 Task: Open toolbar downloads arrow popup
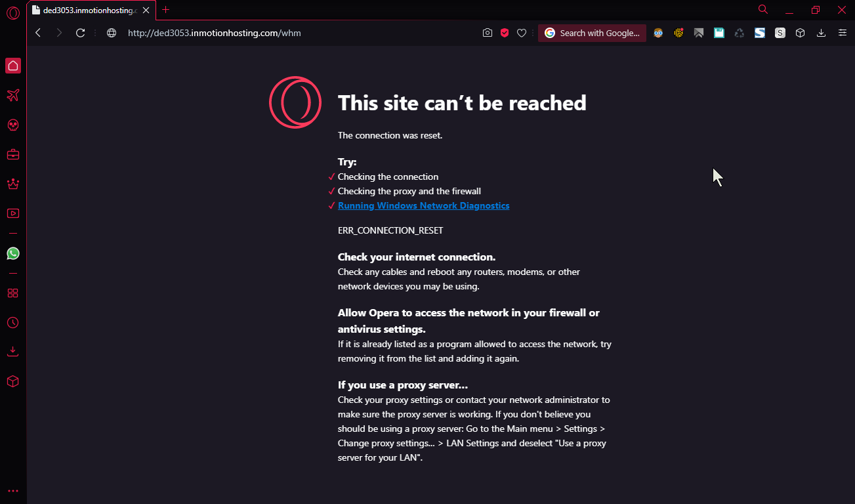(x=821, y=33)
